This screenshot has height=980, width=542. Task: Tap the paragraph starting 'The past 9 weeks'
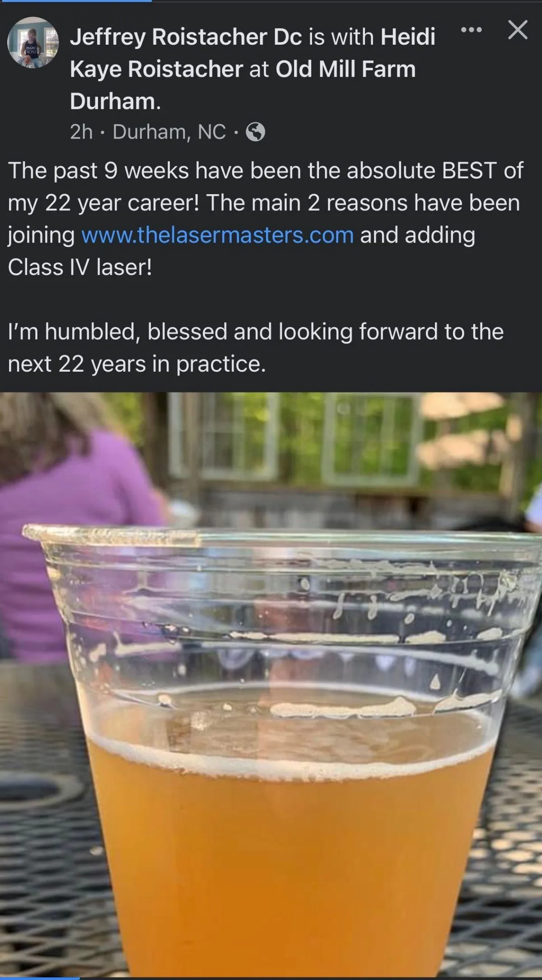[x=266, y=219]
